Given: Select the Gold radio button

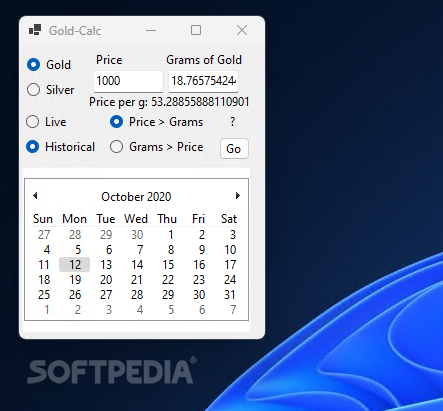Looking at the screenshot, I should (49, 65).
